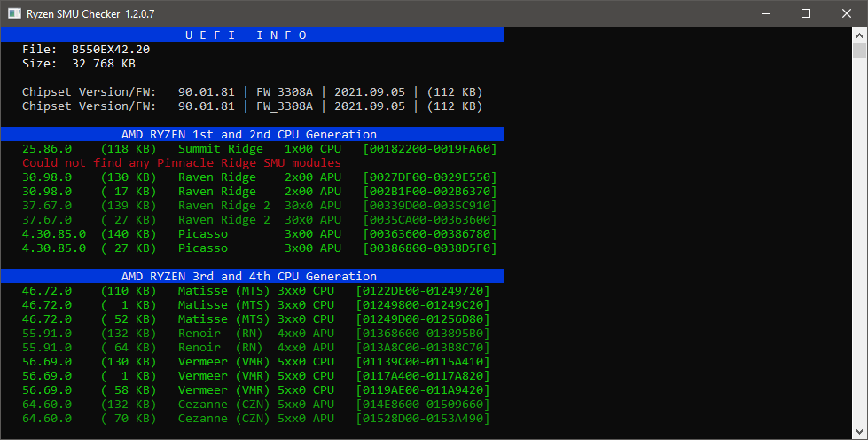Click address range 0117A400-0117A820
Screen dimensions: 868x440
pos(423,376)
